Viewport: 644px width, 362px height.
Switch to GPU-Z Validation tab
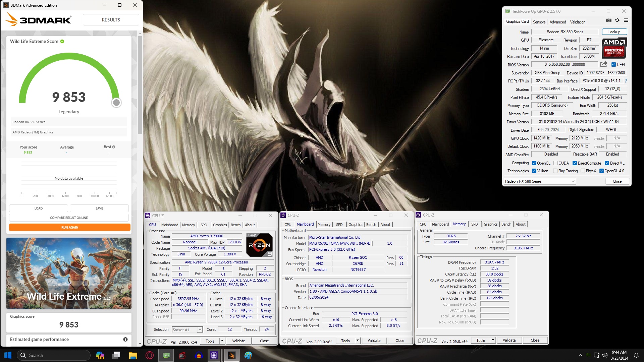tap(578, 22)
